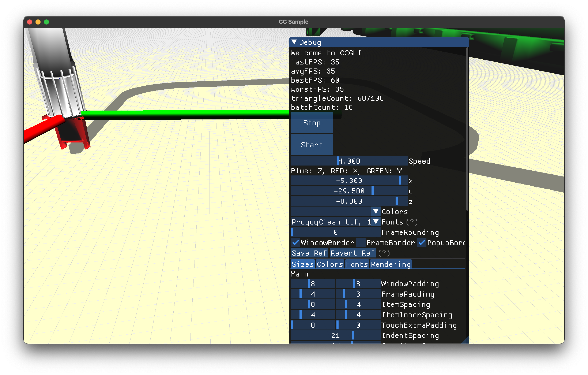Click the Speed slider
This screenshot has width=588, height=375.
(x=349, y=161)
